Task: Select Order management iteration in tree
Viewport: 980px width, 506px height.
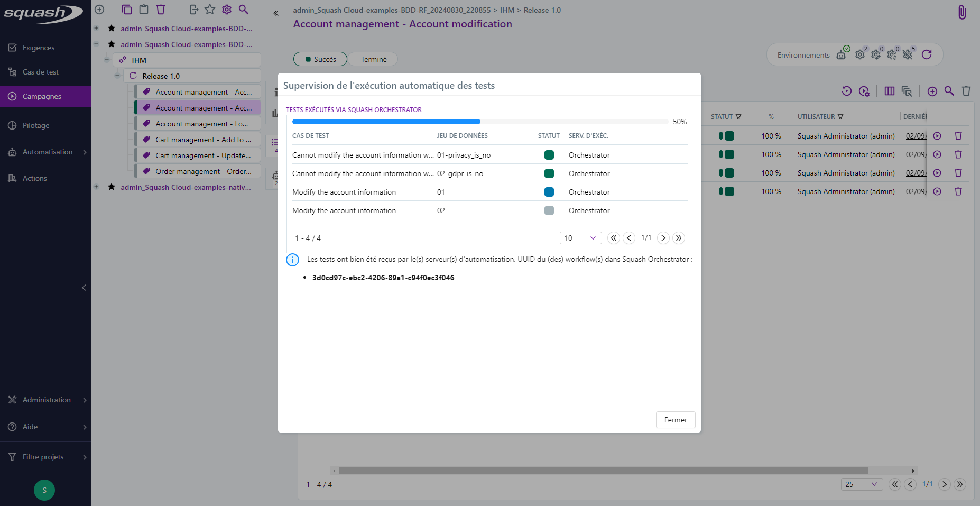Action: click(203, 171)
